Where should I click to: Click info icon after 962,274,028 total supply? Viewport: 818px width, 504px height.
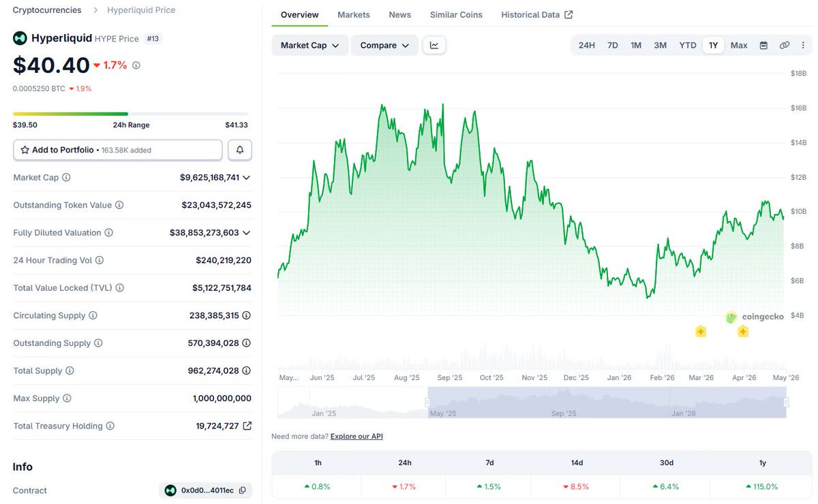pyautogui.click(x=247, y=371)
